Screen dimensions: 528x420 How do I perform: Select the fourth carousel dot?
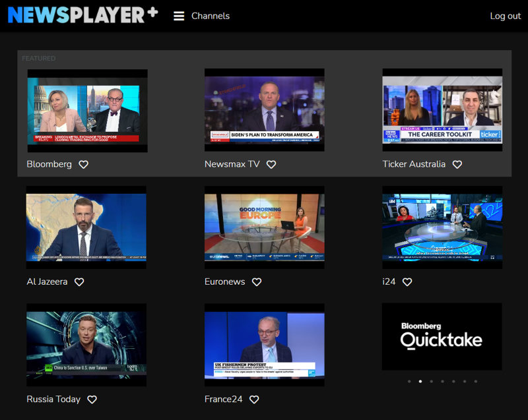pyautogui.click(x=442, y=381)
